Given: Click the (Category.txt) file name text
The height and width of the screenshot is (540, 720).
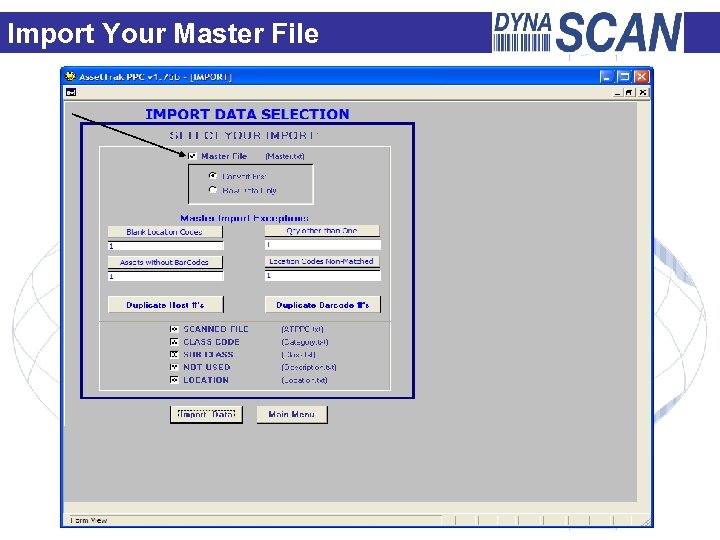Looking at the screenshot, I should [x=305, y=342].
